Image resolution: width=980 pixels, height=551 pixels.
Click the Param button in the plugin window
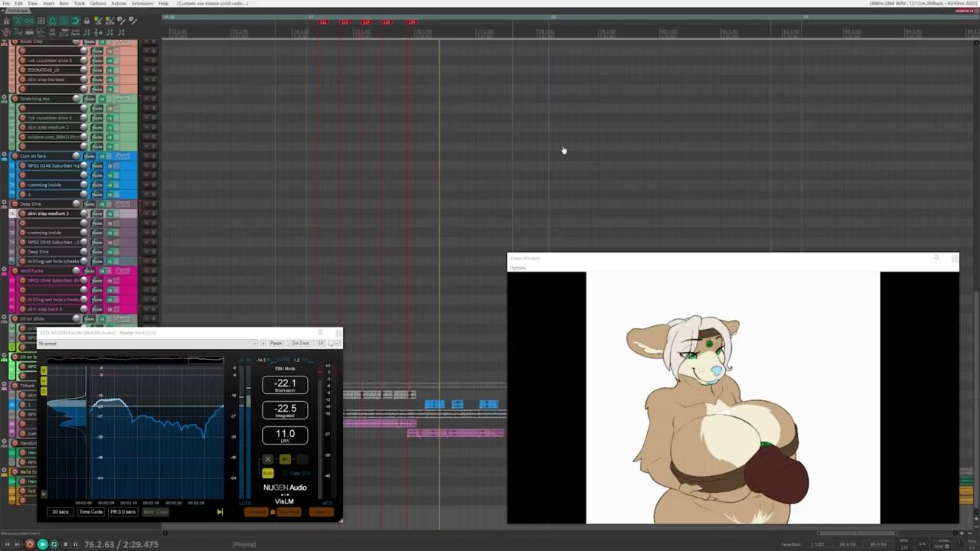[x=276, y=343]
